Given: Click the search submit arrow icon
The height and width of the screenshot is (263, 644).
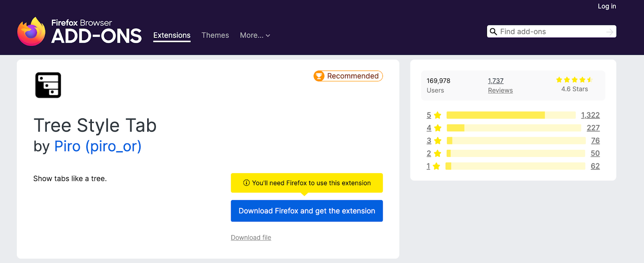Looking at the screenshot, I should (610, 32).
